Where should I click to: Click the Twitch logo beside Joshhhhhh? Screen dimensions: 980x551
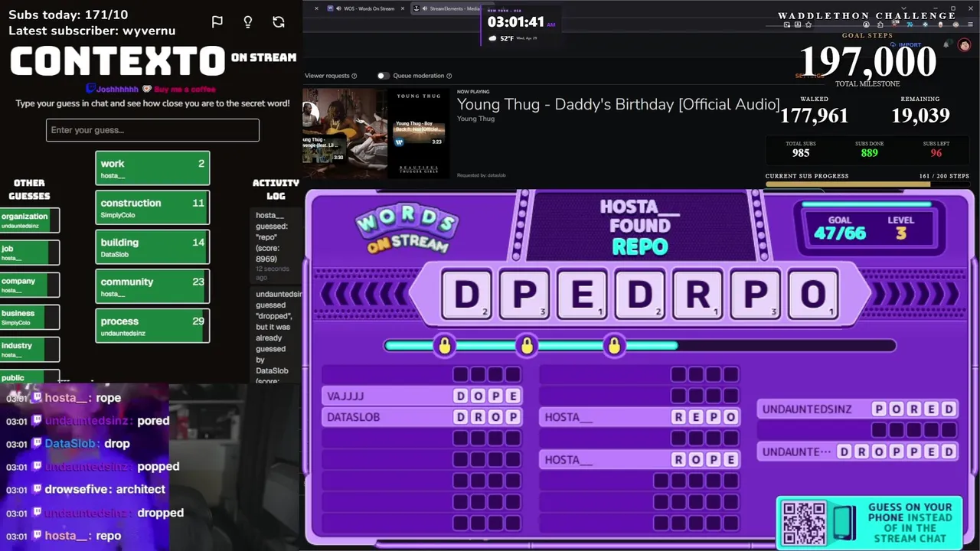[90, 89]
